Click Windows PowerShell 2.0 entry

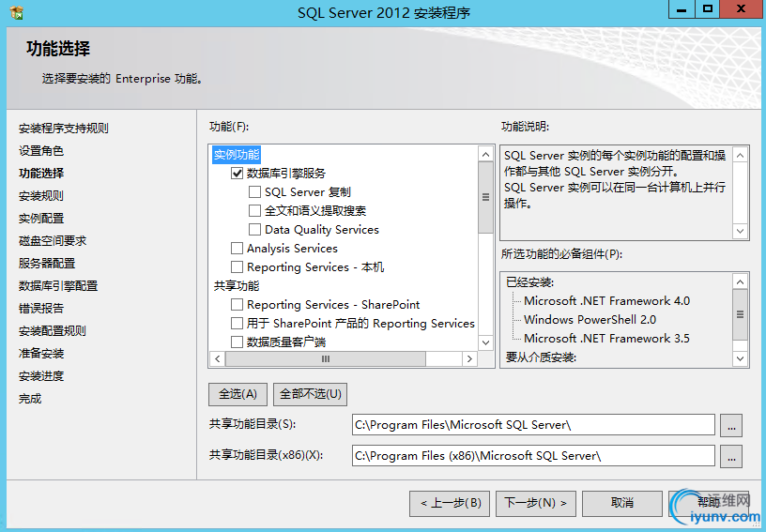coord(590,320)
